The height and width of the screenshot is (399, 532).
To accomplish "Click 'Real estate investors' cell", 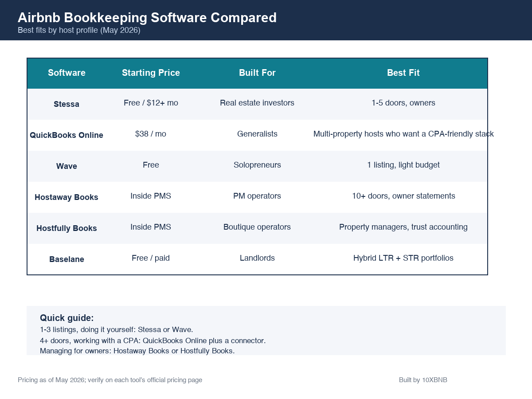I will pos(257,103).
